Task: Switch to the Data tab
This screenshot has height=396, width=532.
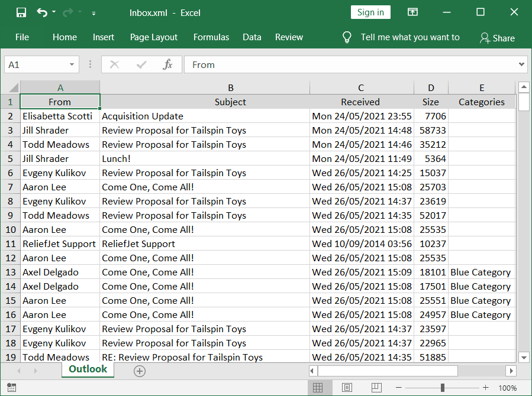Action: click(x=252, y=37)
